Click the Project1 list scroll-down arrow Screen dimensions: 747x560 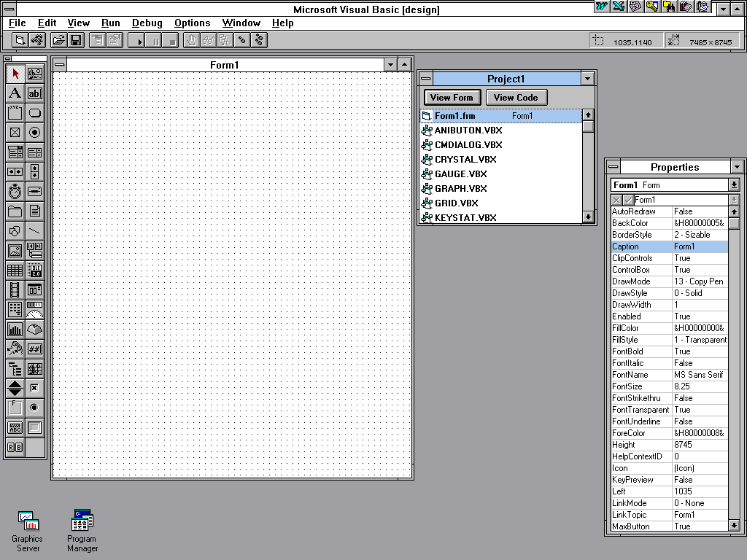(589, 217)
